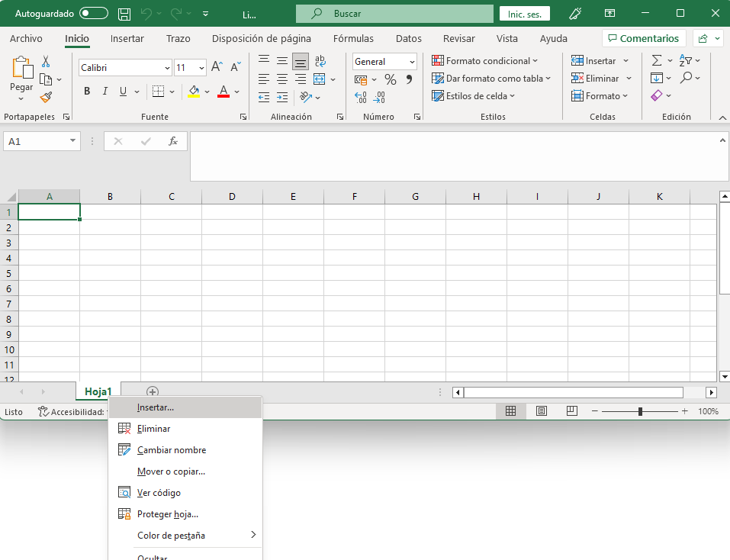Toggle top vertical alignment
Image resolution: width=730 pixels, height=560 pixels.
click(264, 59)
